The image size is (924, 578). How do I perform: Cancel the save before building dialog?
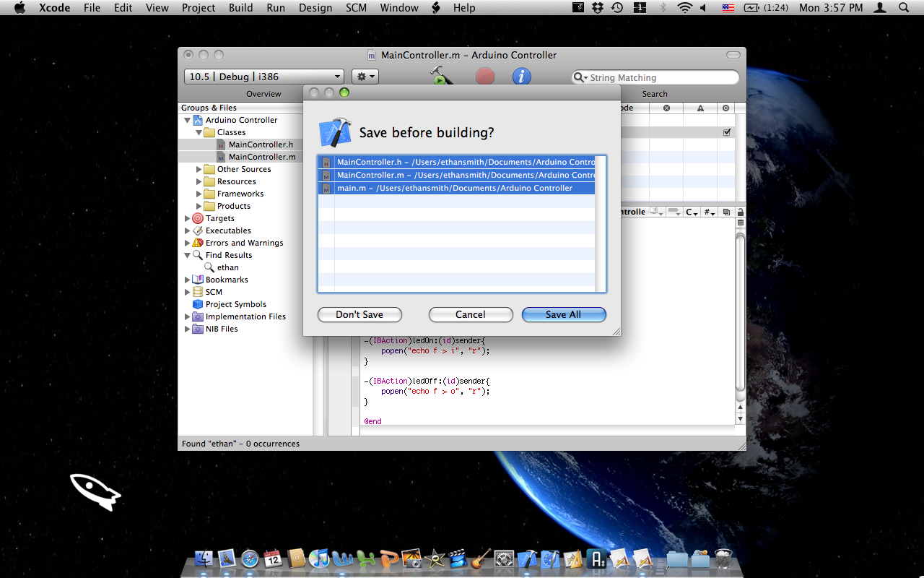pos(471,314)
